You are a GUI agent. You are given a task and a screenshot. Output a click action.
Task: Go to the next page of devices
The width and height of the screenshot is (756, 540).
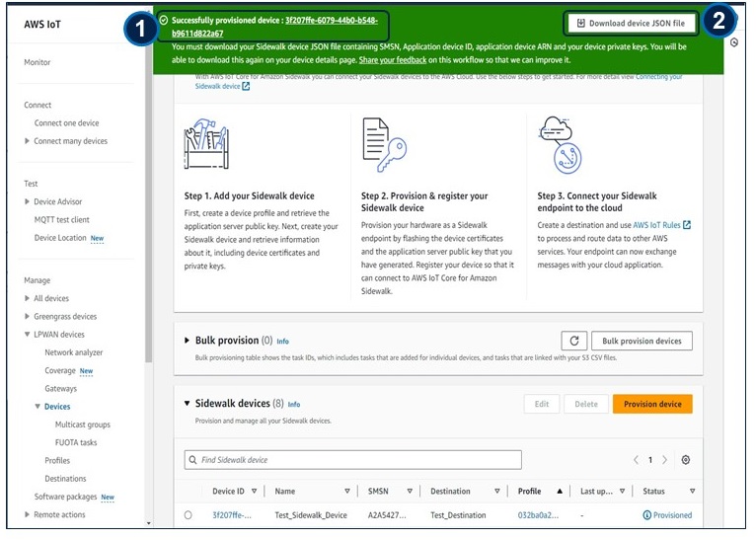point(665,460)
